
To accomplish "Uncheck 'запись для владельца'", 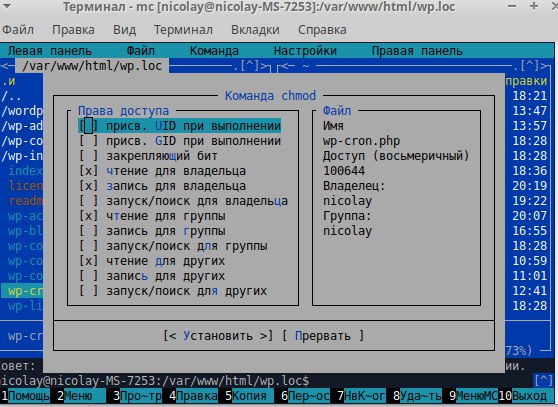I will tap(88, 186).
